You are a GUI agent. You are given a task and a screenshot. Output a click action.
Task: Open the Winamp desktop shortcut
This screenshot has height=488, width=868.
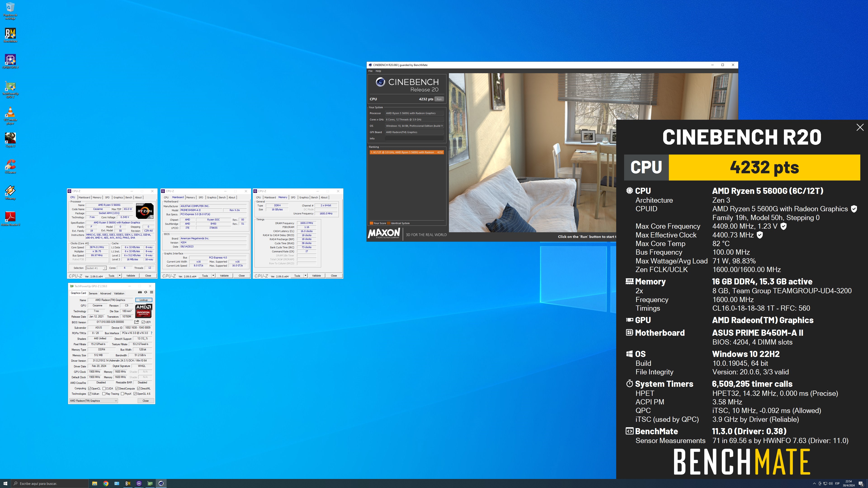(10, 192)
